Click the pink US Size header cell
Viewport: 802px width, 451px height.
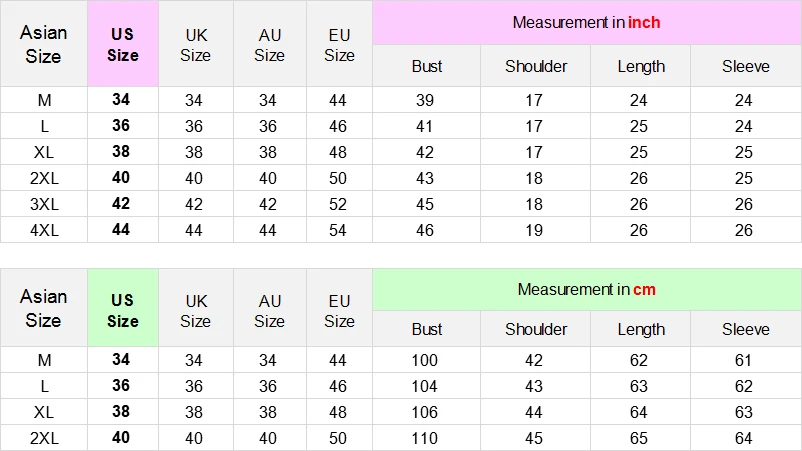123,44
